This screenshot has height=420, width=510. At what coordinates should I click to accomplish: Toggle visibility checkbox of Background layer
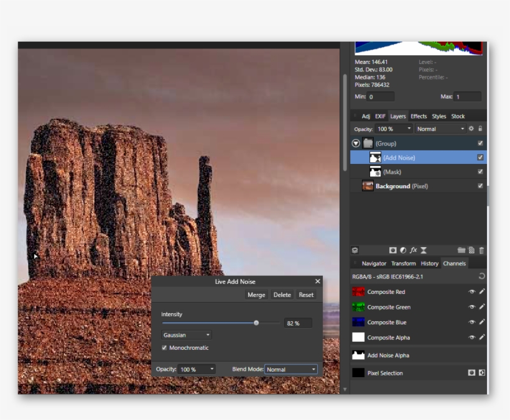[x=480, y=186]
